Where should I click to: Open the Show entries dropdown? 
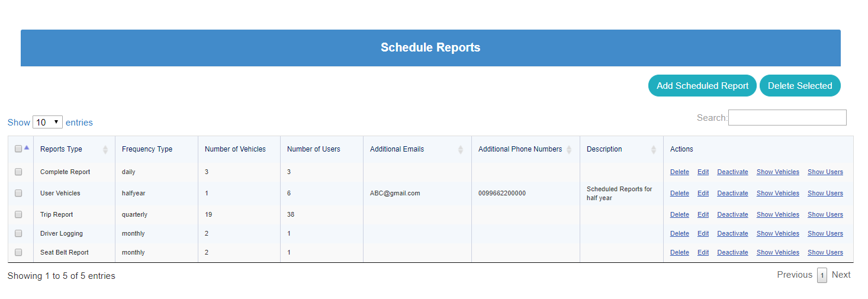[x=47, y=123]
